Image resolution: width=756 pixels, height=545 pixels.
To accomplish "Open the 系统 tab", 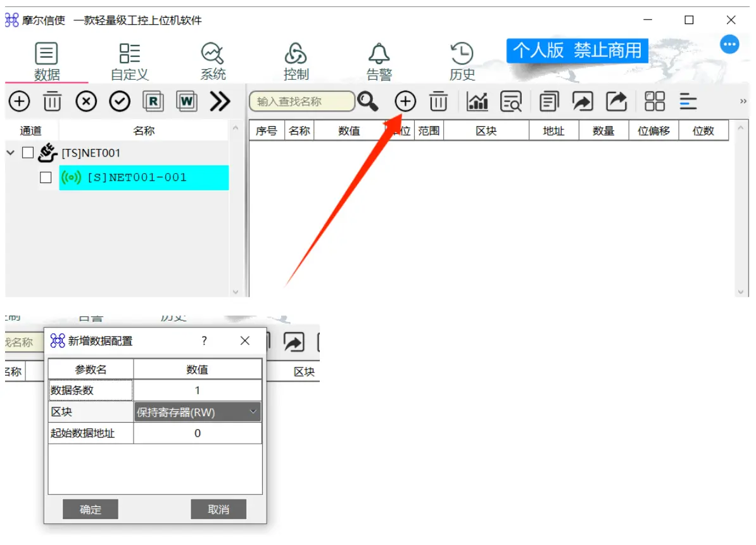I will [x=213, y=61].
